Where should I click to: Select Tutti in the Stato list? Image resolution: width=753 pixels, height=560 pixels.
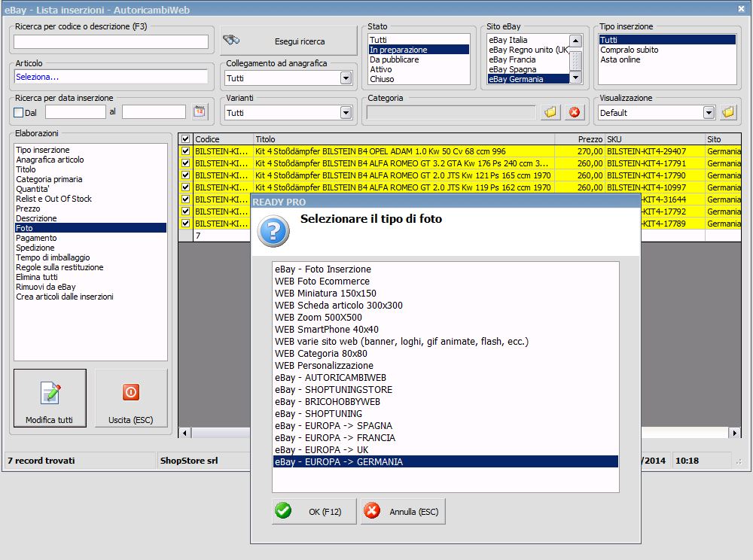[419, 40]
